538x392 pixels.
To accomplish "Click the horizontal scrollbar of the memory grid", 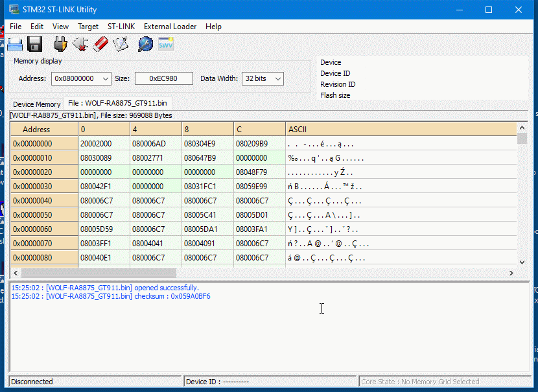I will coord(99,273).
